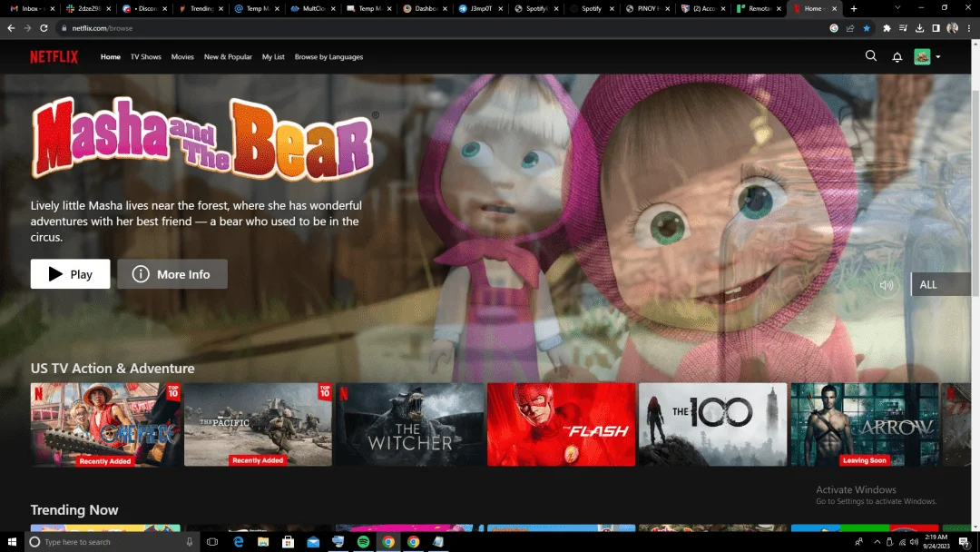The height and width of the screenshot is (552, 980).
Task: Show hidden system tray icons
Action: [x=877, y=542]
